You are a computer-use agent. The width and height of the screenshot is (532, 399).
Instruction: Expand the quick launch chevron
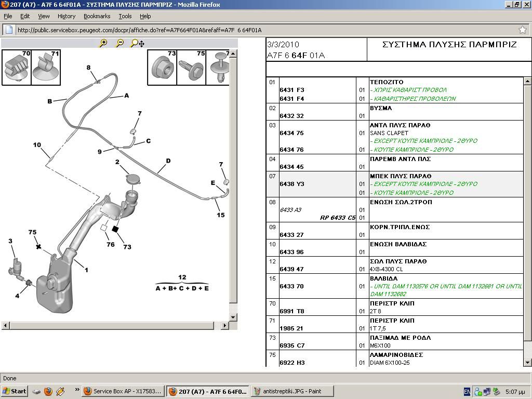[77, 390]
